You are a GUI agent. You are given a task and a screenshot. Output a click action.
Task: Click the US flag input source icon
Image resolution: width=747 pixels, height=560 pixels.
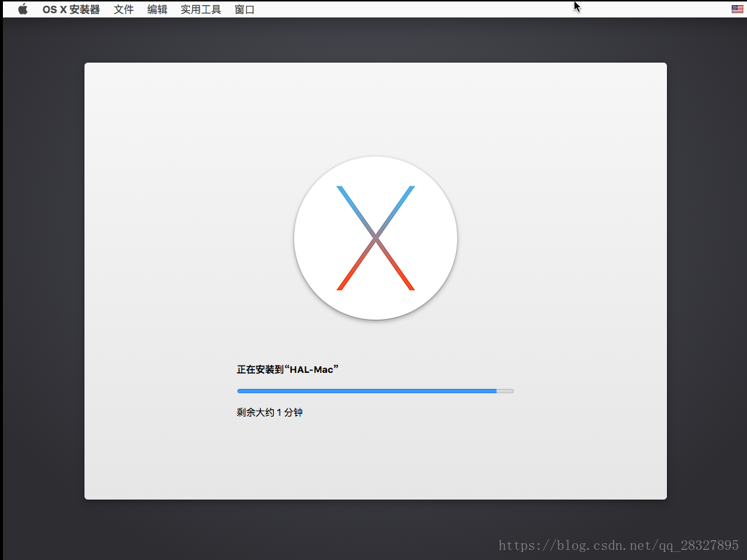(x=737, y=9)
